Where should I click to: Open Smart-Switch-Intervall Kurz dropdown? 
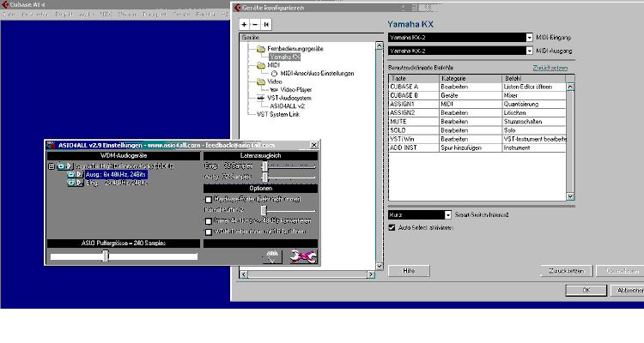click(x=447, y=215)
